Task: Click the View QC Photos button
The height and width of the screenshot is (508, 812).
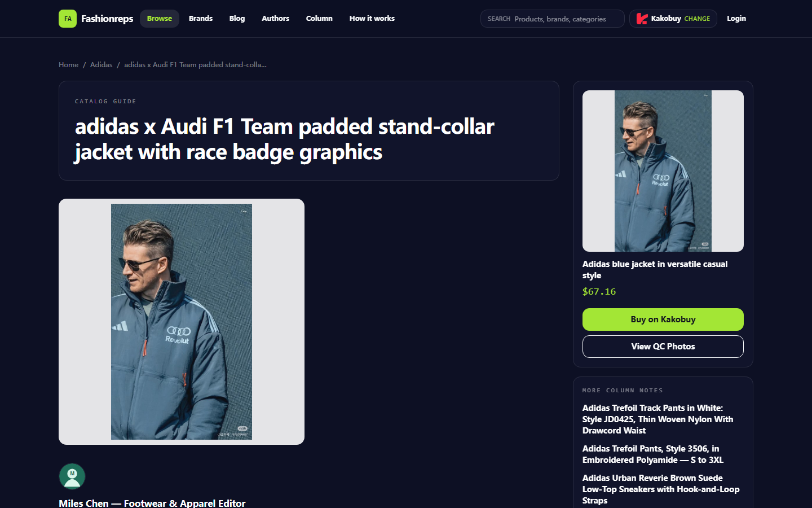Action: [663, 347]
